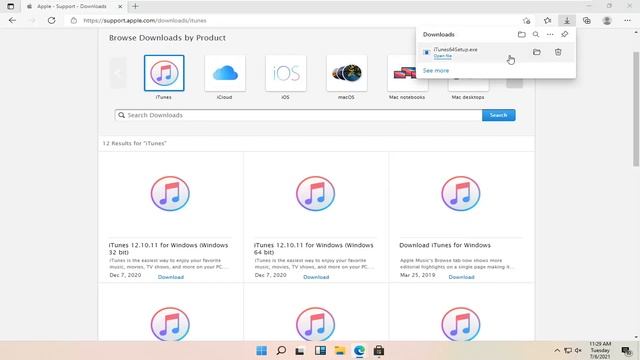This screenshot has width=640, height=360.
Task: Open the Windows Start menu
Action: (x=261, y=351)
